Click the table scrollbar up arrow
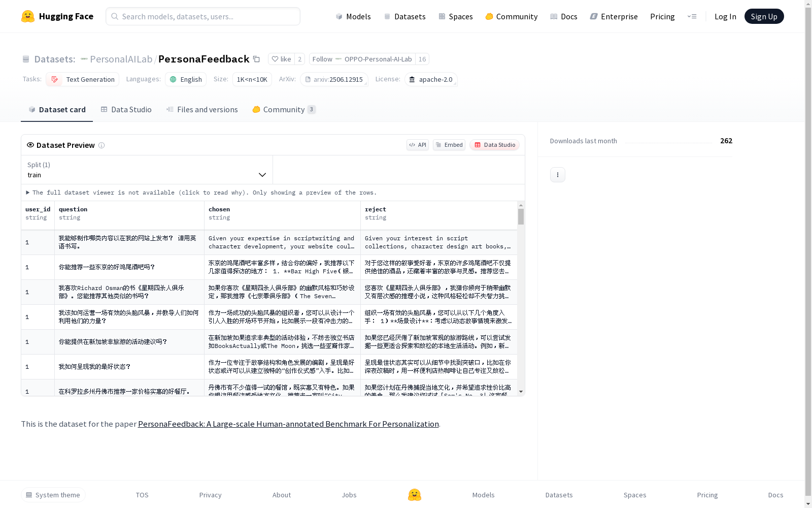Screen dimensions: 812x508 coord(521,205)
